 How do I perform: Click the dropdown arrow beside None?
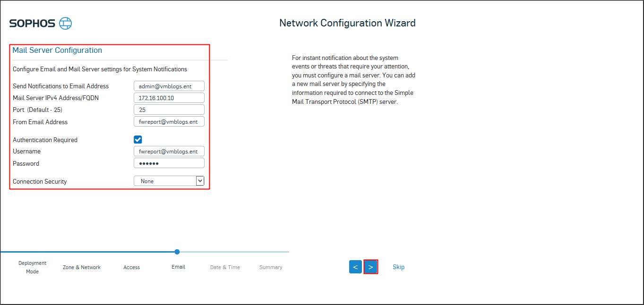point(200,181)
